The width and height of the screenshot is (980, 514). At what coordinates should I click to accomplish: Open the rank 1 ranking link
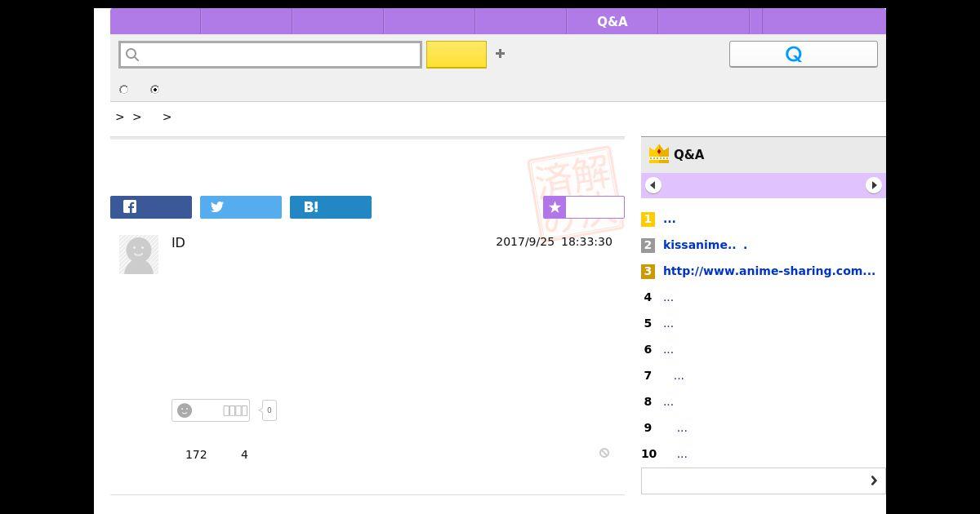click(x=670, y=219)
